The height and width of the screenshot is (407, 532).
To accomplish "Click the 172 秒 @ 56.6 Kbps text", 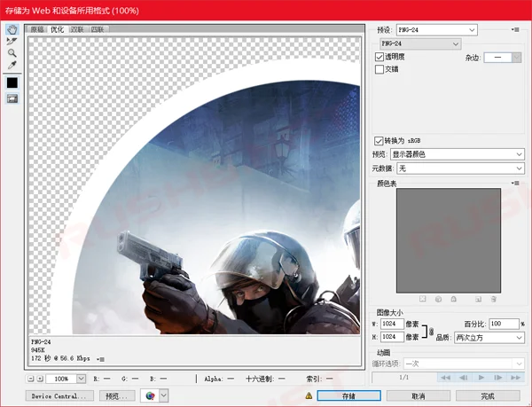I will pyautogui.click(x=60, y=358).
